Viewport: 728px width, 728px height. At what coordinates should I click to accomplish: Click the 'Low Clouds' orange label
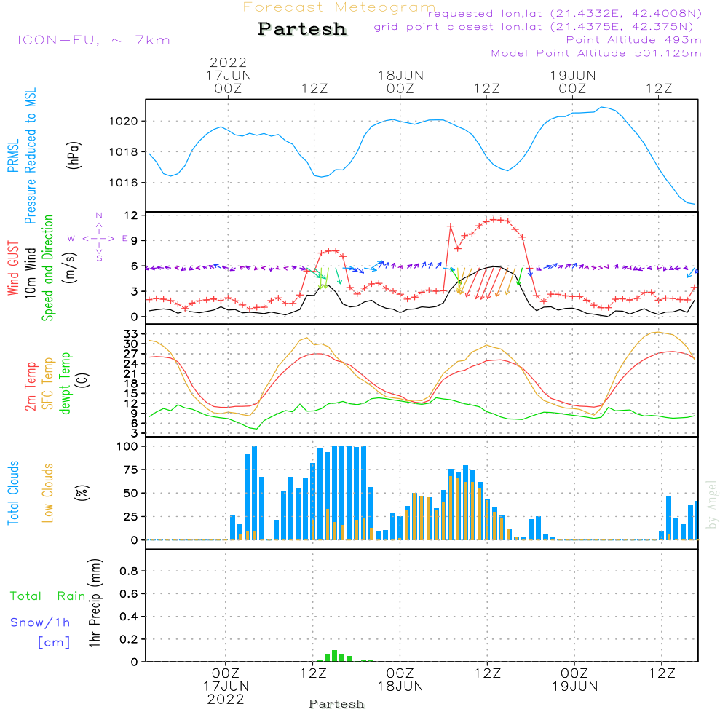point(48,493)
